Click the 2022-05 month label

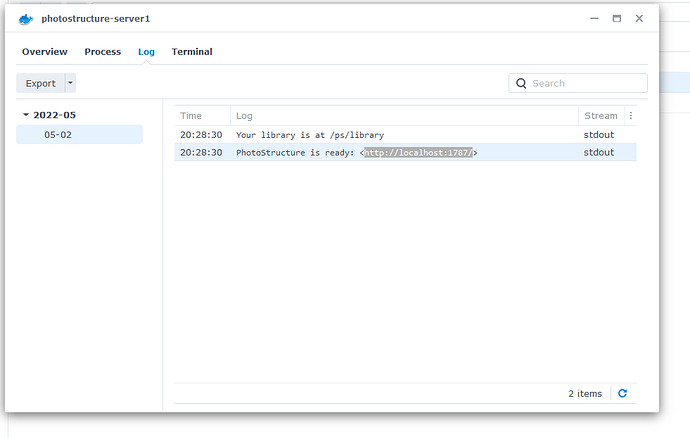pyautogui.click(x=55, y=115)
